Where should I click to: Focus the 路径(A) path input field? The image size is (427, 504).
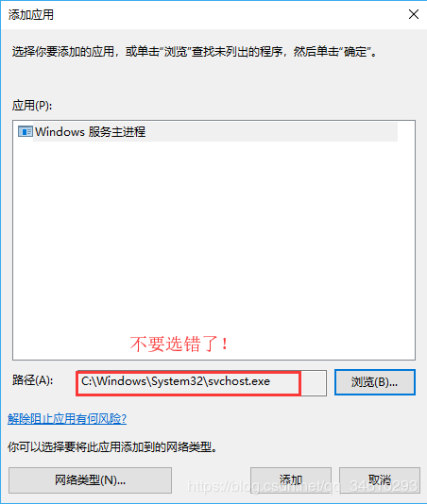(201, 382)
